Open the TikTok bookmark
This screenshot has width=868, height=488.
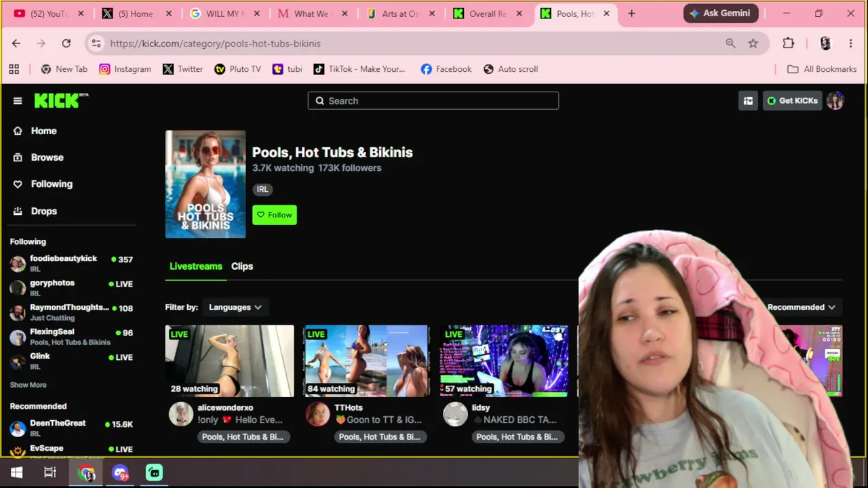pyautogui.click(x=359, y=69)
